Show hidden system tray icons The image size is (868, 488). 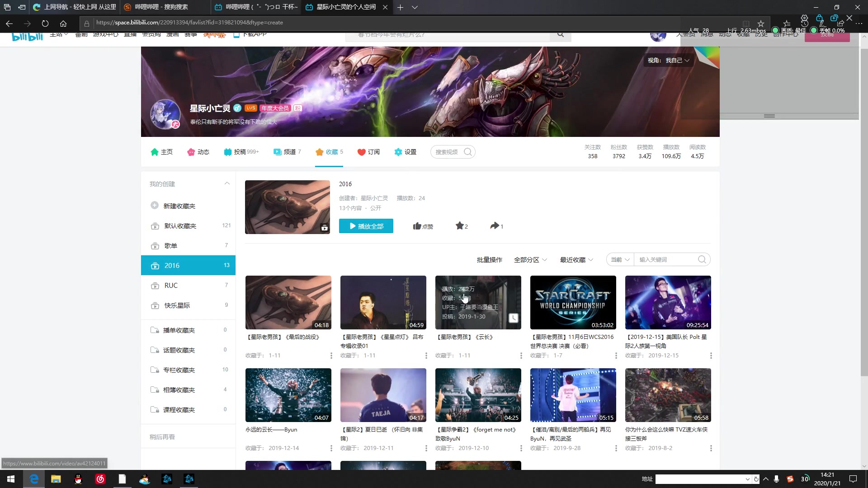[x=765, y=479]
